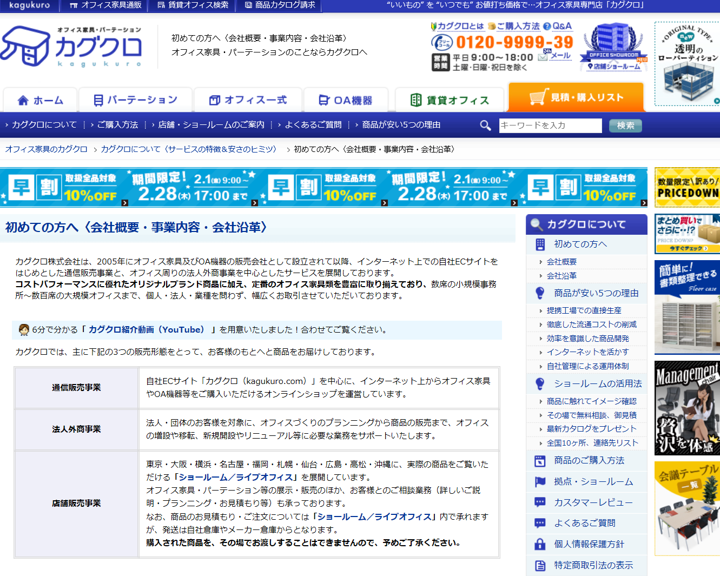Click the Q&A question mark icon
The height and width of the screenshot is (576, 720).
pos(547,26)
